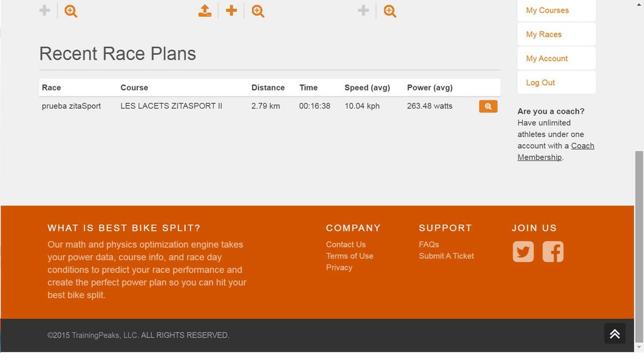This screenshot has height=362, width=644.
Task: Select My Account in the sidebar menu
Action: 547,58
